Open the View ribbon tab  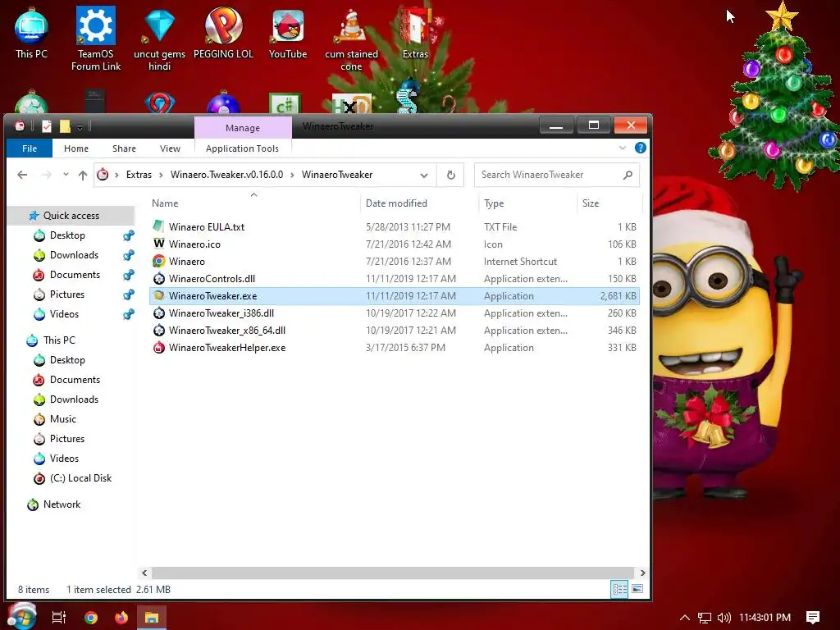click(x=171, y=148)
